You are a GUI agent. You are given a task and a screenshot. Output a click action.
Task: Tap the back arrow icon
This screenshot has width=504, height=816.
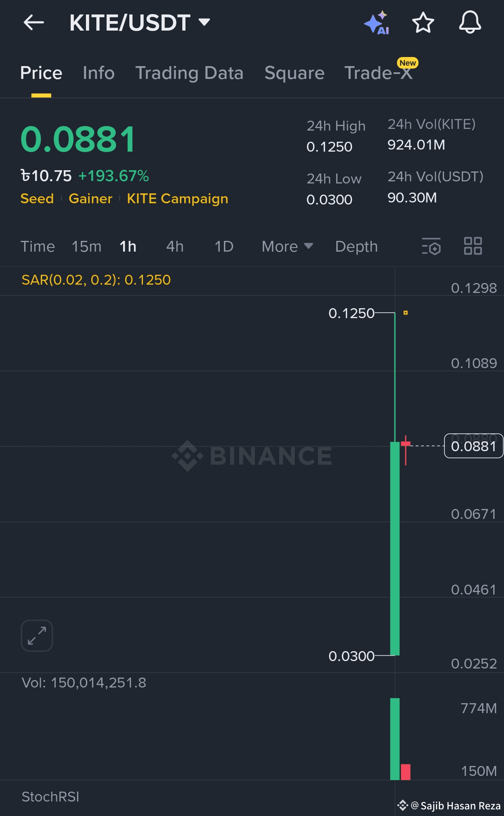[x=34, y=22]
